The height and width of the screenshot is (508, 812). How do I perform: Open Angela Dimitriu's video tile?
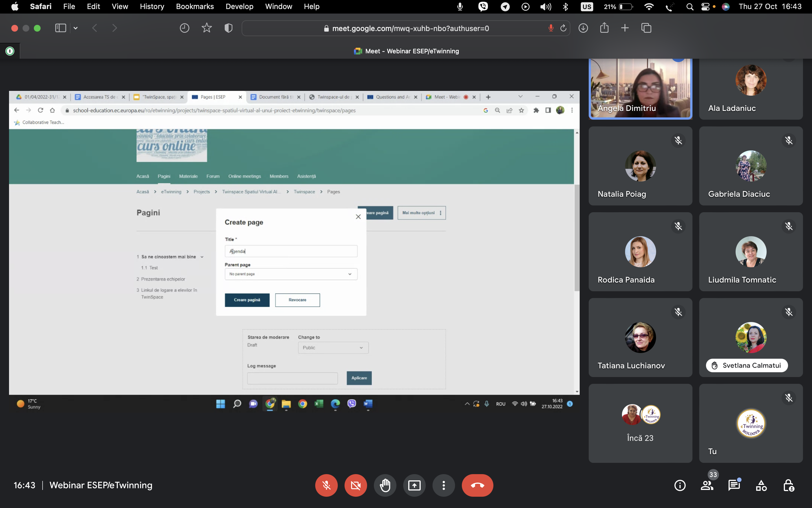click(640, 88)
